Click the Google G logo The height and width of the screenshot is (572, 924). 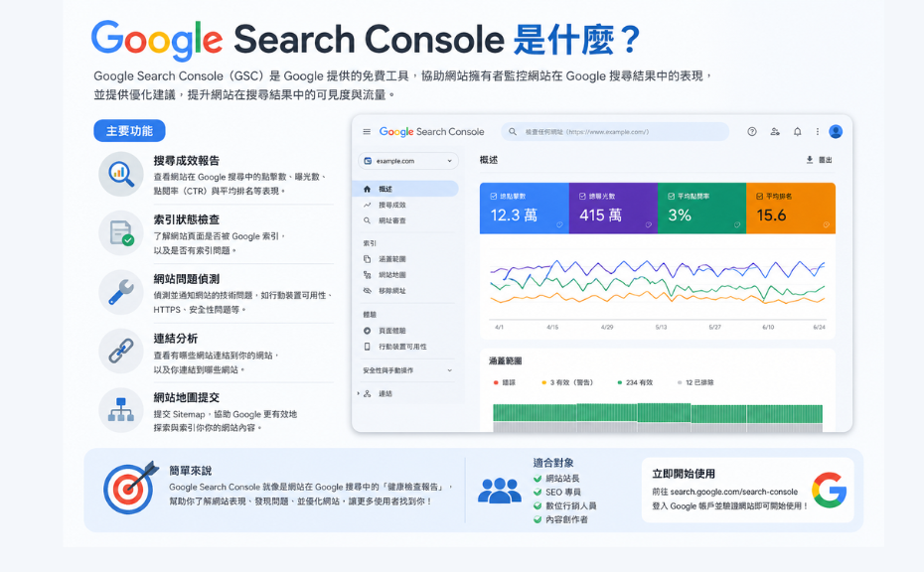pos(830,490)
